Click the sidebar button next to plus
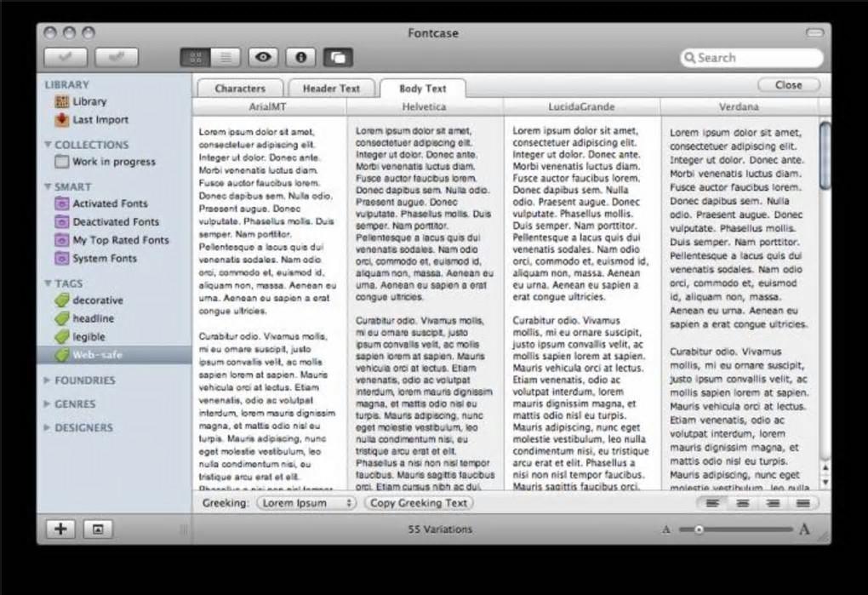Screen dimensions: 868x595 (x=98, y=529)
